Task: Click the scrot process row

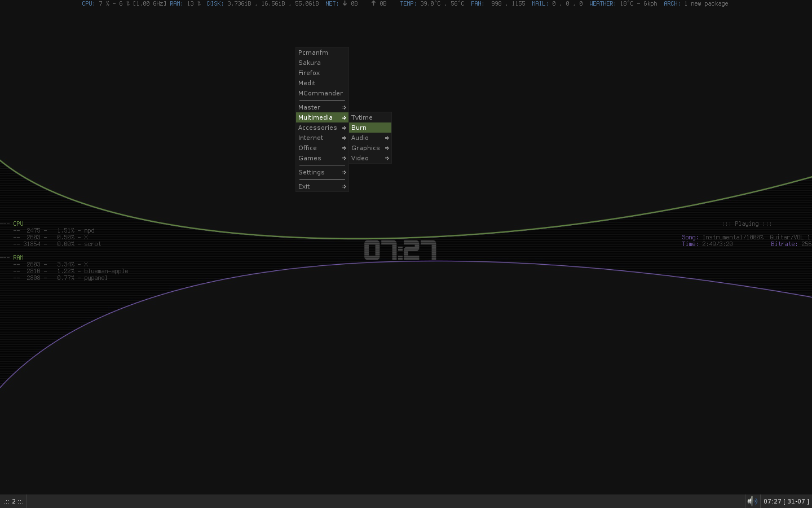Action: (x=58, y=244)
